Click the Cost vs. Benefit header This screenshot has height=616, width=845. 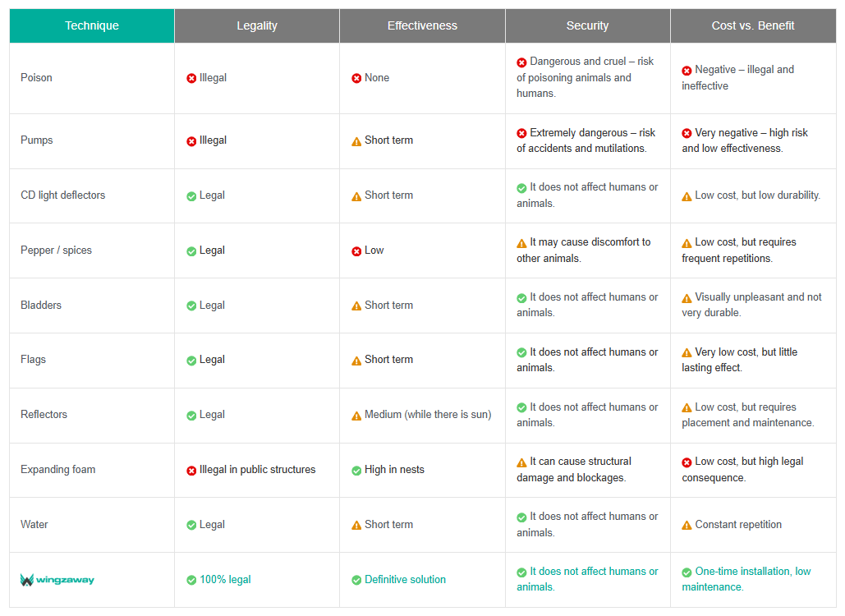coord(753,25)
